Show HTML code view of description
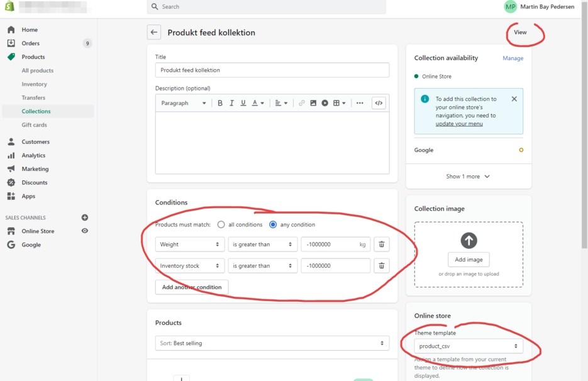The height and width of the screenshot is (381, 588). coord(379,103)
